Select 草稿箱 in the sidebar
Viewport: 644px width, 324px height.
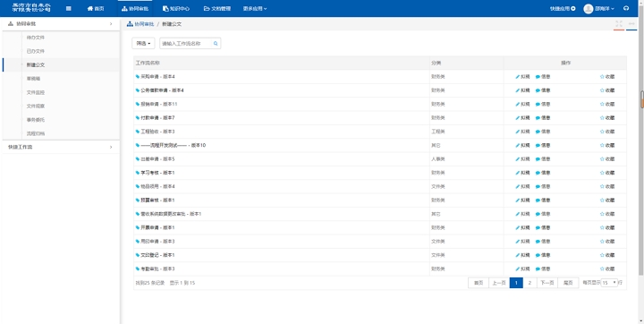[33, 79]
